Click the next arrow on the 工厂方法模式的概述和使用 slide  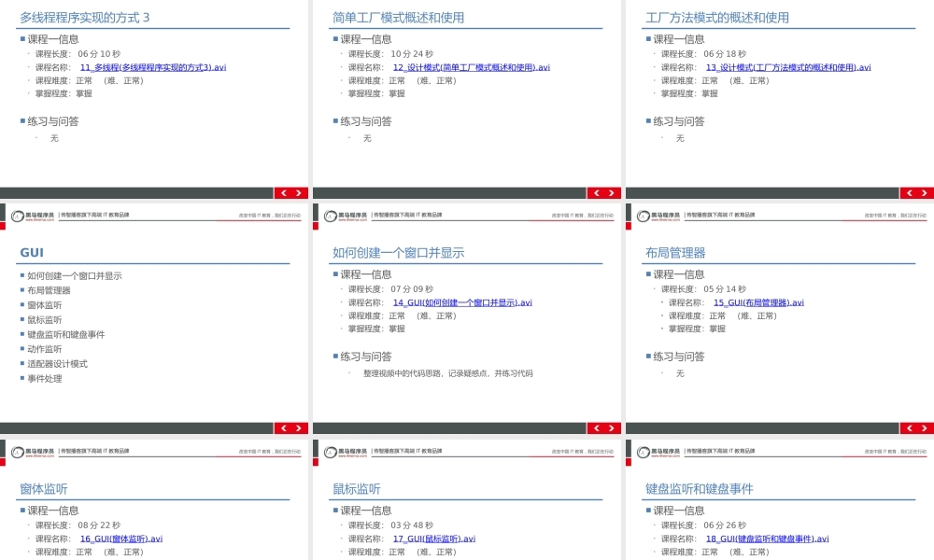coord(925,193)
